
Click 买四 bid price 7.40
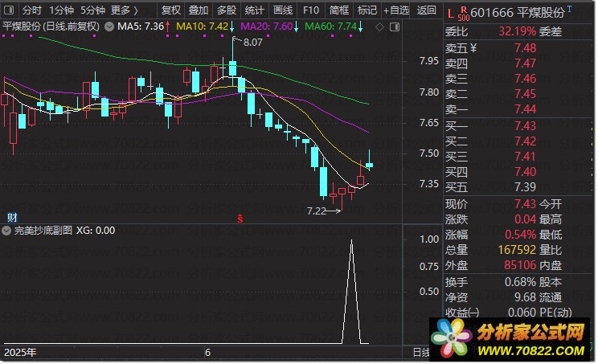(x=525, y=172)
